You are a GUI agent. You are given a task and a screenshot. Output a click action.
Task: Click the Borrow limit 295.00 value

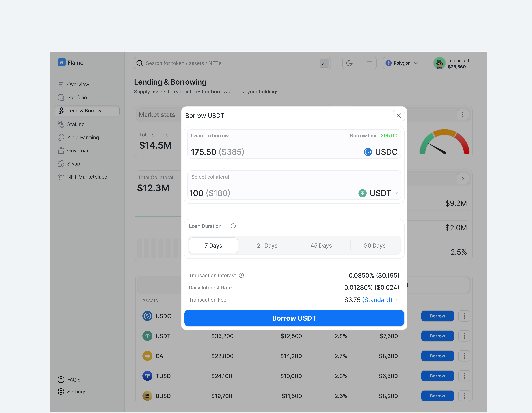[x=389, y=136]
